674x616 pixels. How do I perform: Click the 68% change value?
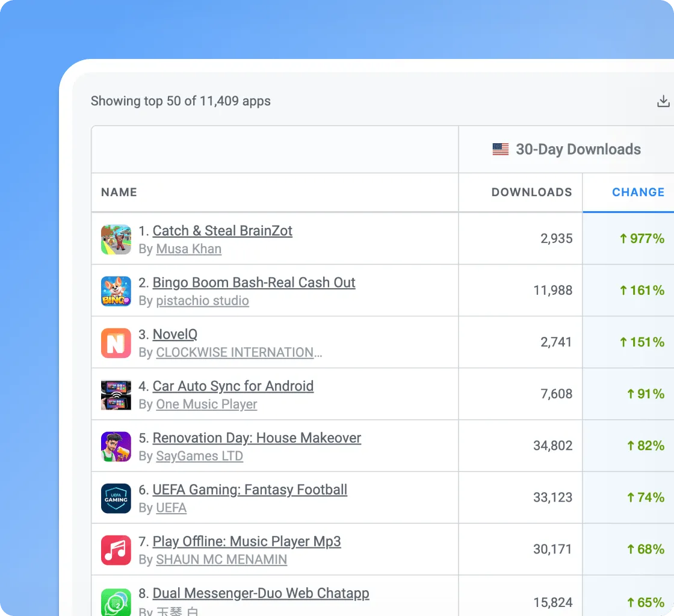pos(646,549)
